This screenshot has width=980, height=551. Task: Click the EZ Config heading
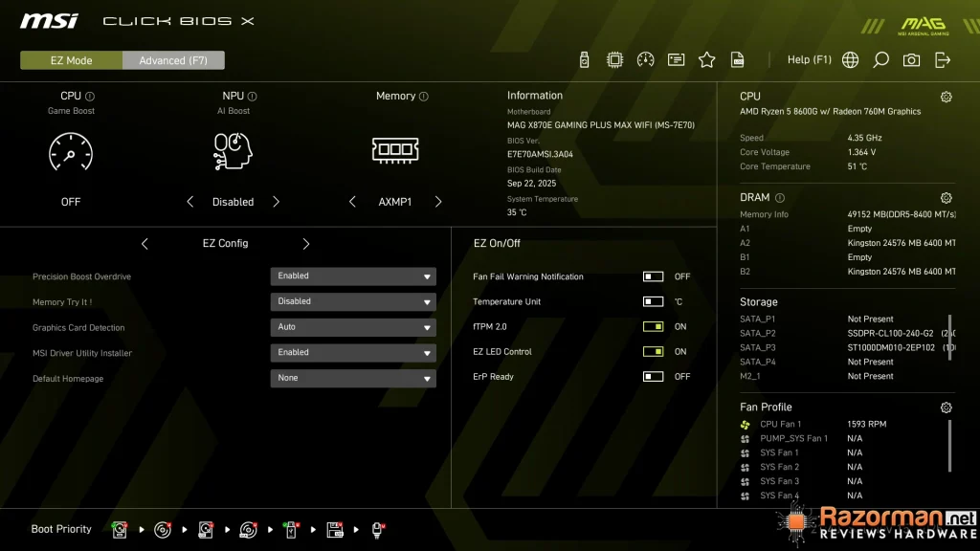pos(225,244)
